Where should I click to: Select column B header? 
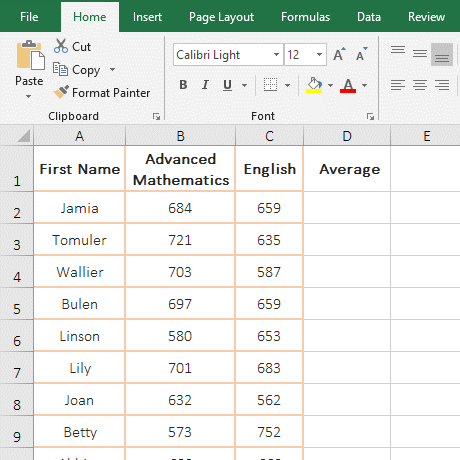pos(180,136)
